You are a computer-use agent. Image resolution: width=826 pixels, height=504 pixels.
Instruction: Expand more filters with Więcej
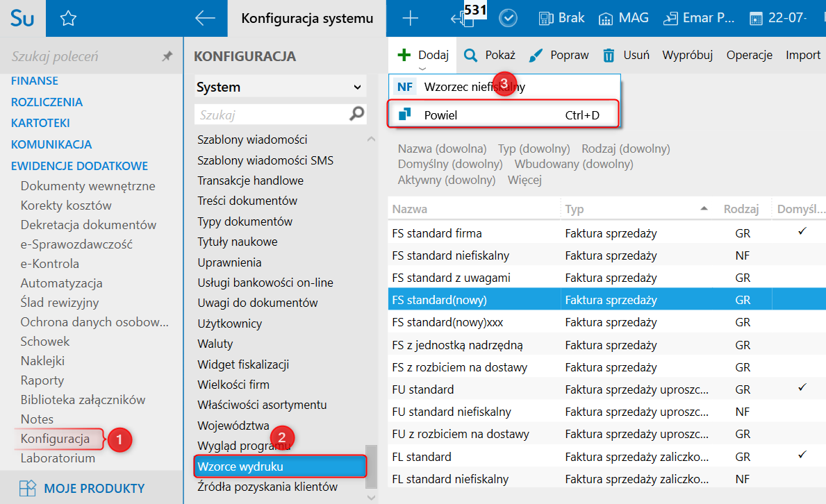(524, 180)
